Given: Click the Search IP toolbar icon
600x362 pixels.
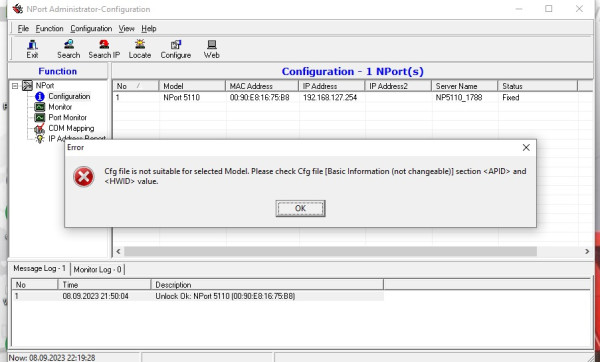Looking at the screenshot, I should (104, 49).
